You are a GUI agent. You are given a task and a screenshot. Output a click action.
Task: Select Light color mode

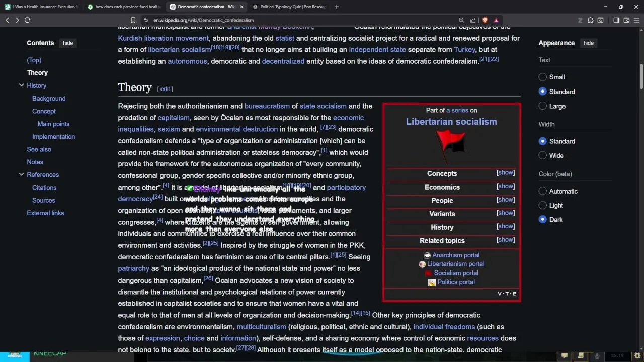pyautogui.click(x=542, y=205)
